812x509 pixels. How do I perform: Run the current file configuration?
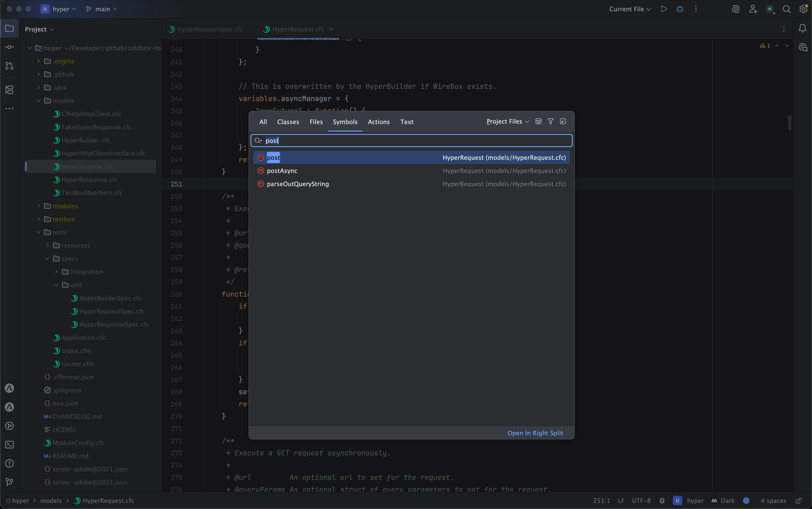pyautogui.click(x=664, y=9)
